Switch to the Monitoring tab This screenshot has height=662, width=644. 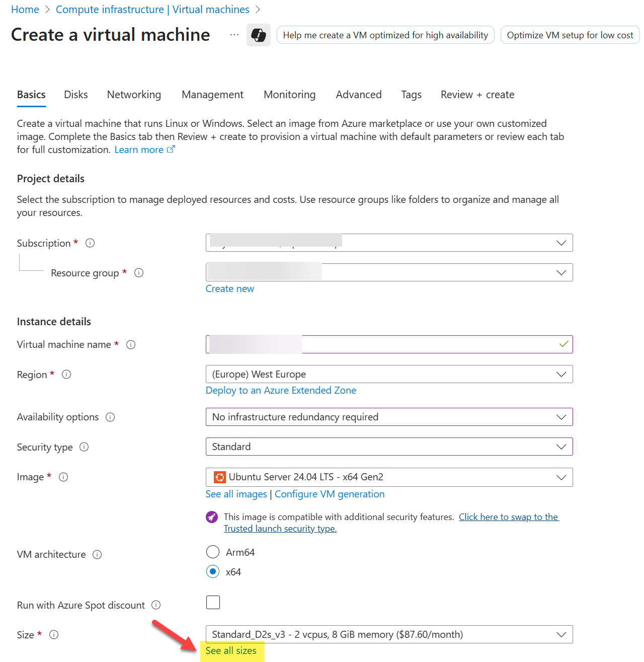pyautogui.click(x=290, y=95)
